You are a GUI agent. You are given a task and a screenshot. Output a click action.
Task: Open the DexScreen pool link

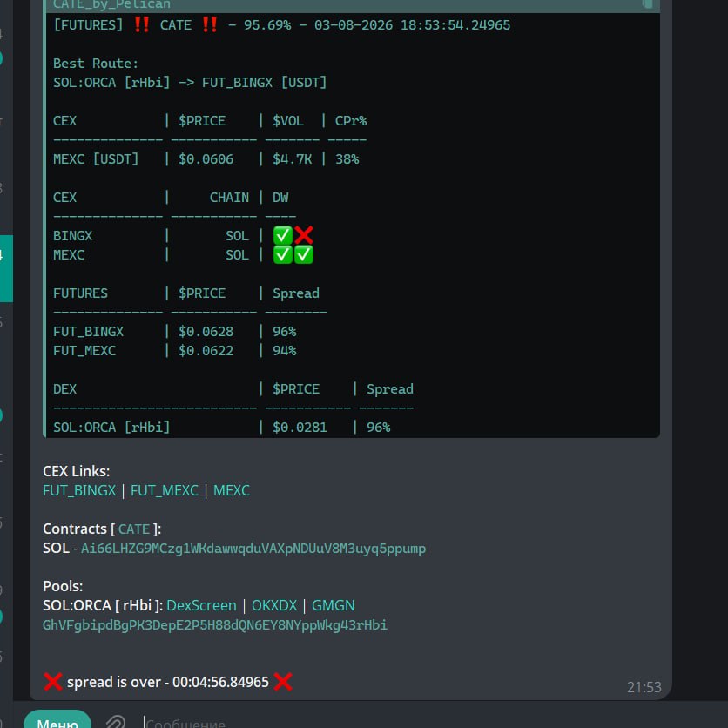(201, 605)
